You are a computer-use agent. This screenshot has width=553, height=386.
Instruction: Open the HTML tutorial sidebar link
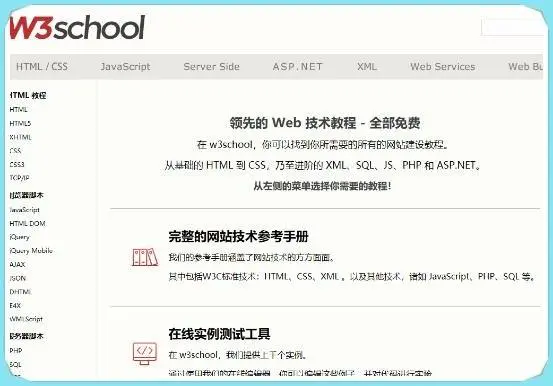[x=18, y=110]
